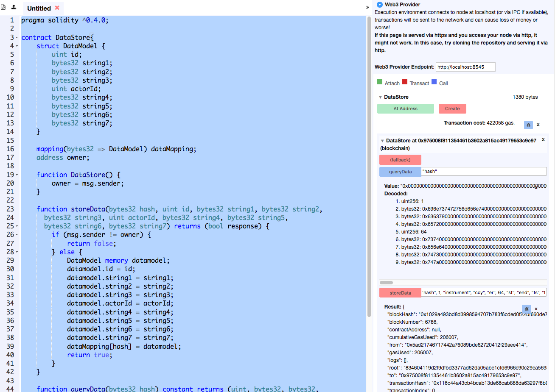
Task: Collapse the right panel with the double-chevron icon
Action: tap(367, 7)
